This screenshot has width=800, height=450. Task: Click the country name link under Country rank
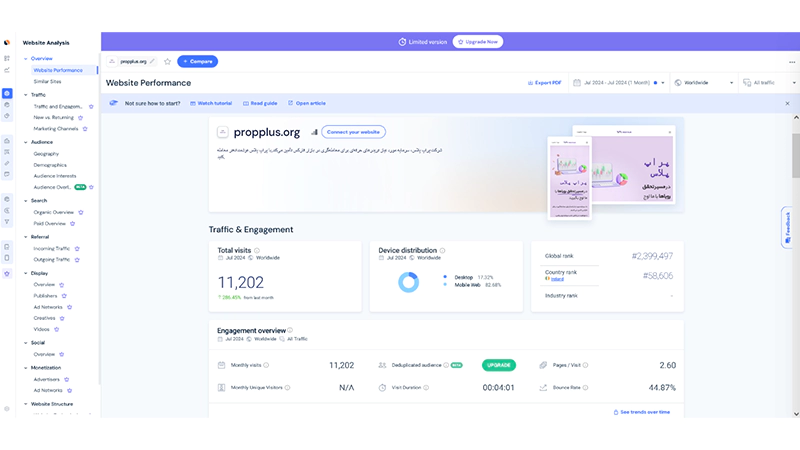coord(557,279)
